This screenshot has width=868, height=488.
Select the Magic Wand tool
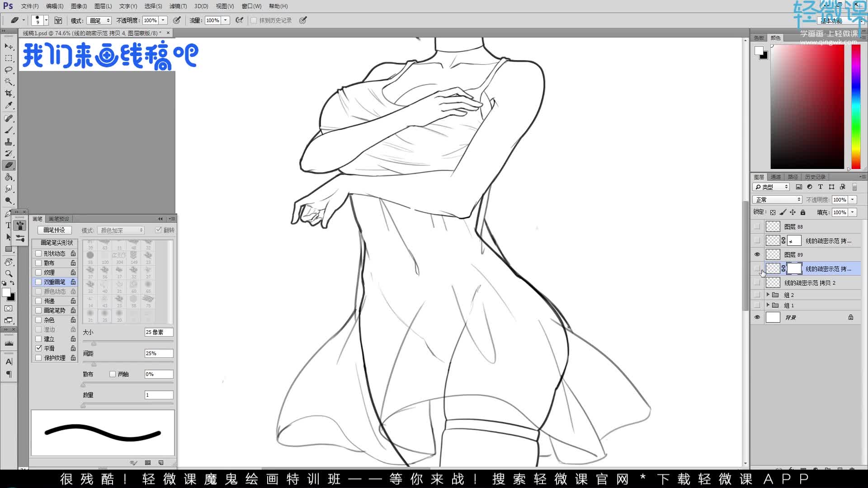coord(9,82)
